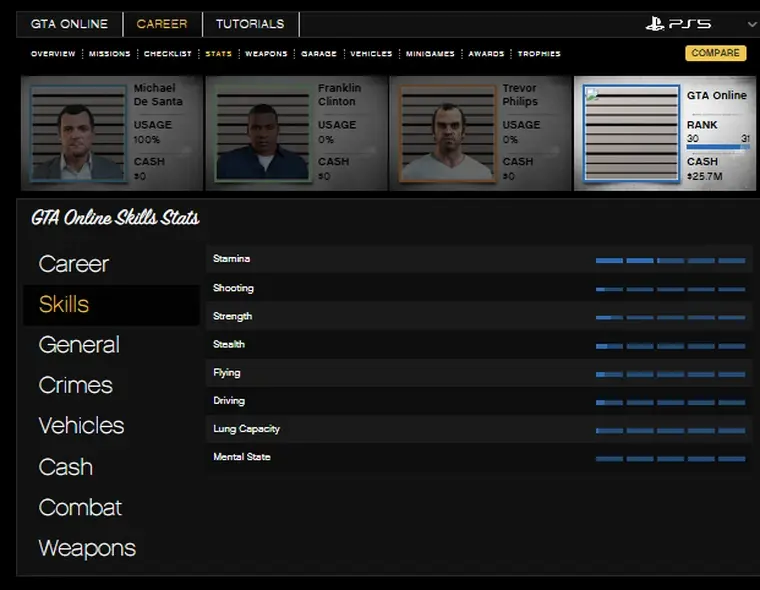Click the Driving skill bar
Viewport: 760px width, 590px height.
click(x=670, y=402)
